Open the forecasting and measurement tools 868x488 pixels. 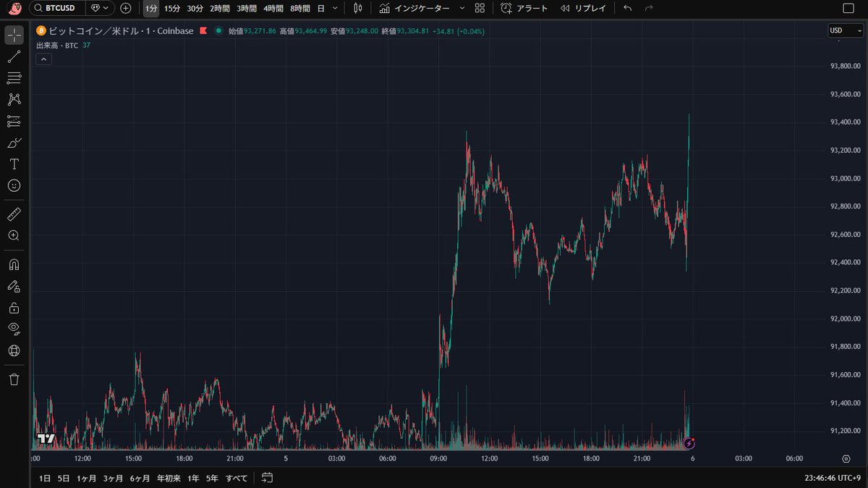[14, 121]
